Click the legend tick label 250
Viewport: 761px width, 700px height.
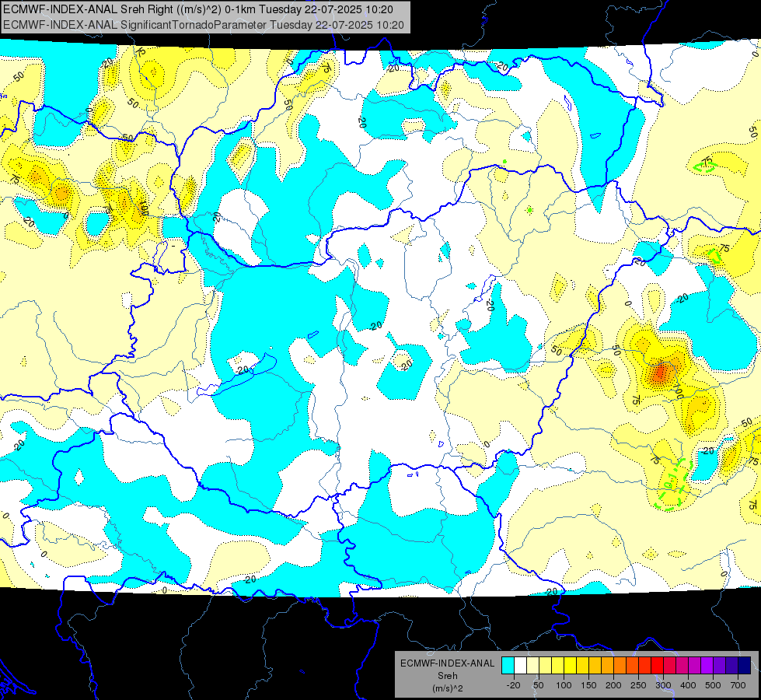(x=638, y=685)
